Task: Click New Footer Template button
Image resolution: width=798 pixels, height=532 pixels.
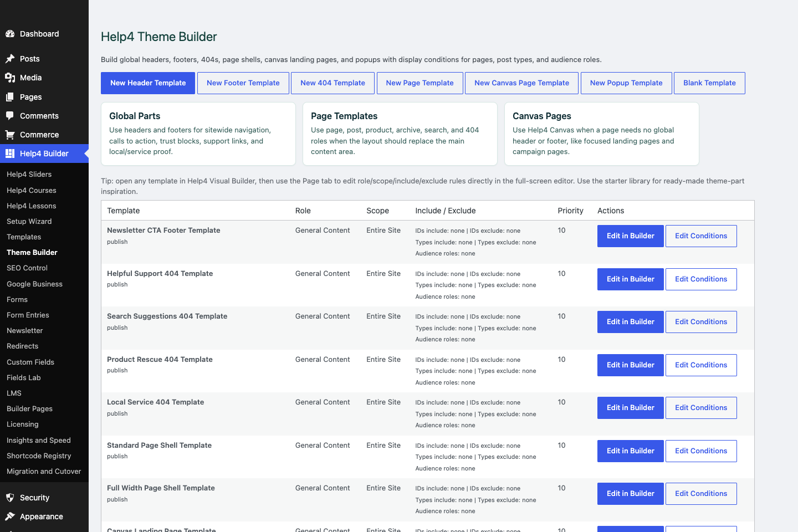Action: pos(243,83)
